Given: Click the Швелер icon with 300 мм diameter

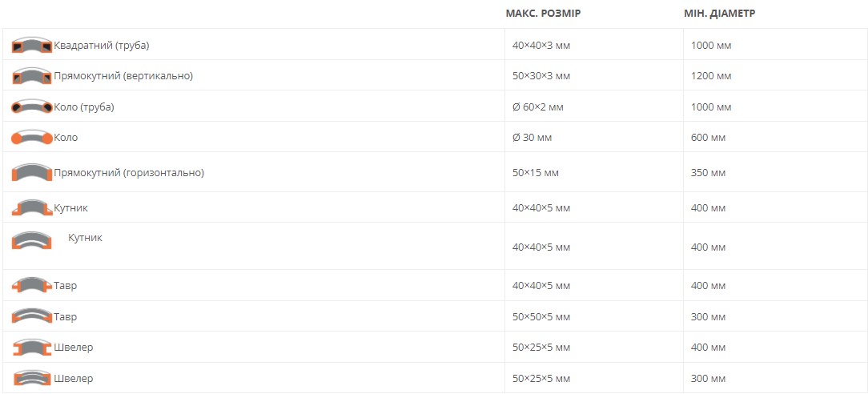Looking at the screenshot, I should click(x=32, y=378).
